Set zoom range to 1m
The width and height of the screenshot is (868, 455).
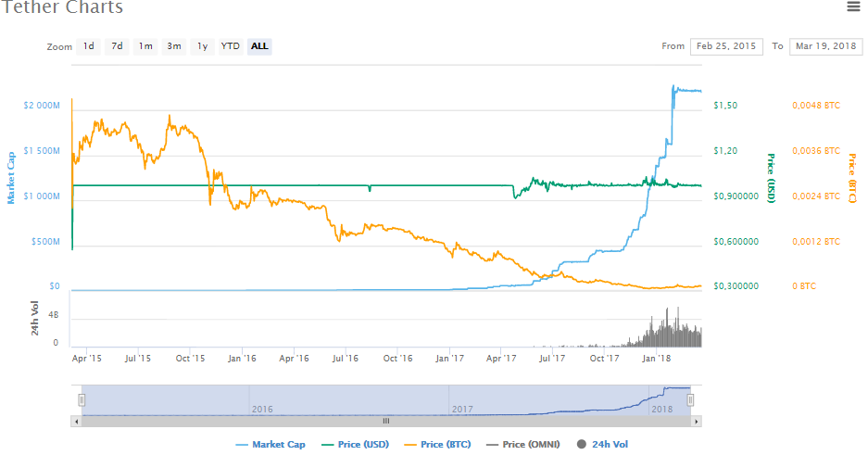(x=145, y=46)
